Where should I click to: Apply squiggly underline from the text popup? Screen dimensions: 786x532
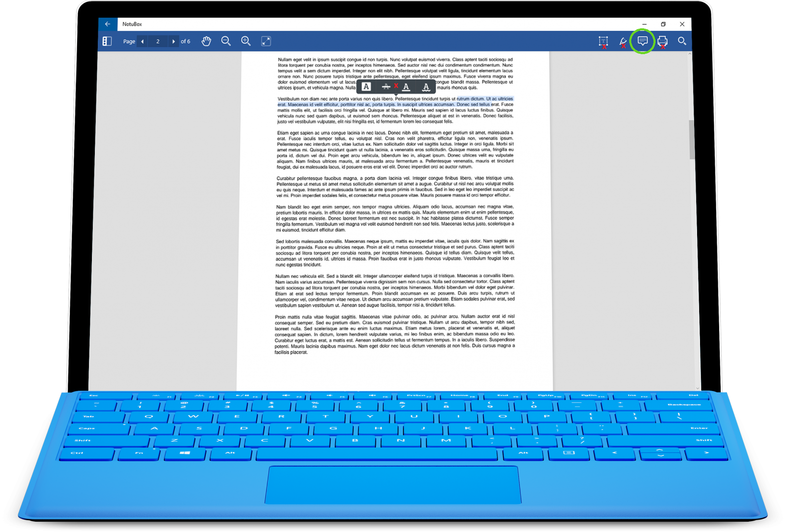[426, 87]
